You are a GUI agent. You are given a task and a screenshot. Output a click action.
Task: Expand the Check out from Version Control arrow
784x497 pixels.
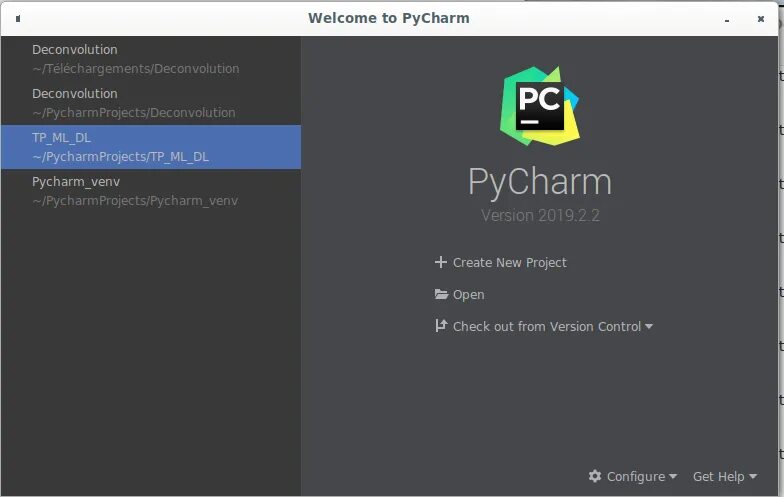[x=648, y=326]
